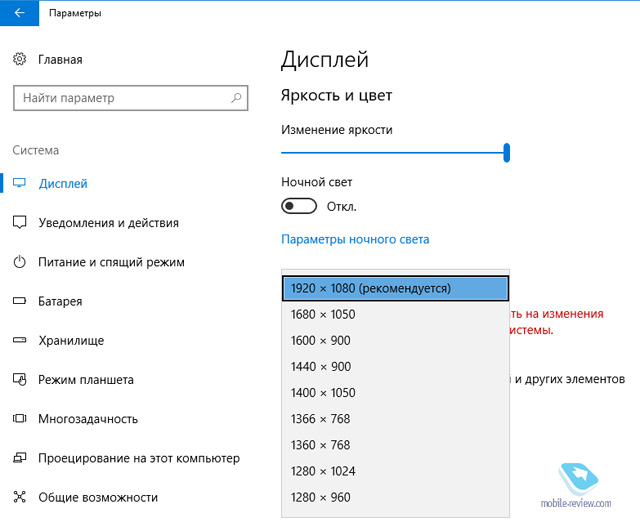Toggle the Ночной свет switch
The width and height of the screenshot is (640, 522).
(x=299, y=206)
